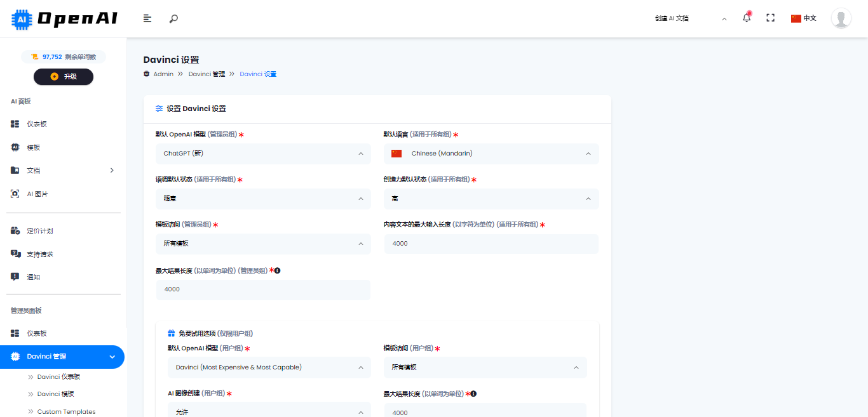Image resolution: width=868 pixels, height=417 pixels.
Task: Open the search magnifier icon
Action: click(x=173, y=18)
